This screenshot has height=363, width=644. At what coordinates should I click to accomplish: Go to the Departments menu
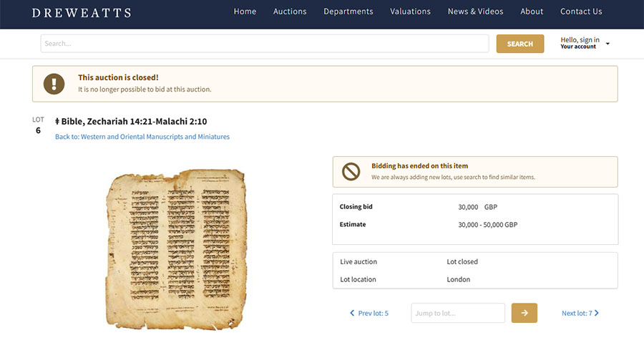click(x=348, y=11)
